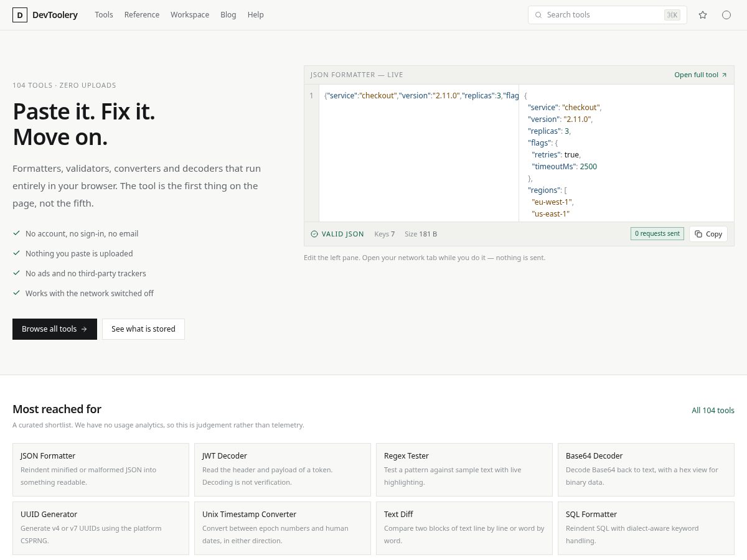This screenshot has height=560, width=747.
Task: Go to the Workspace page
Action: coord(190,15)
